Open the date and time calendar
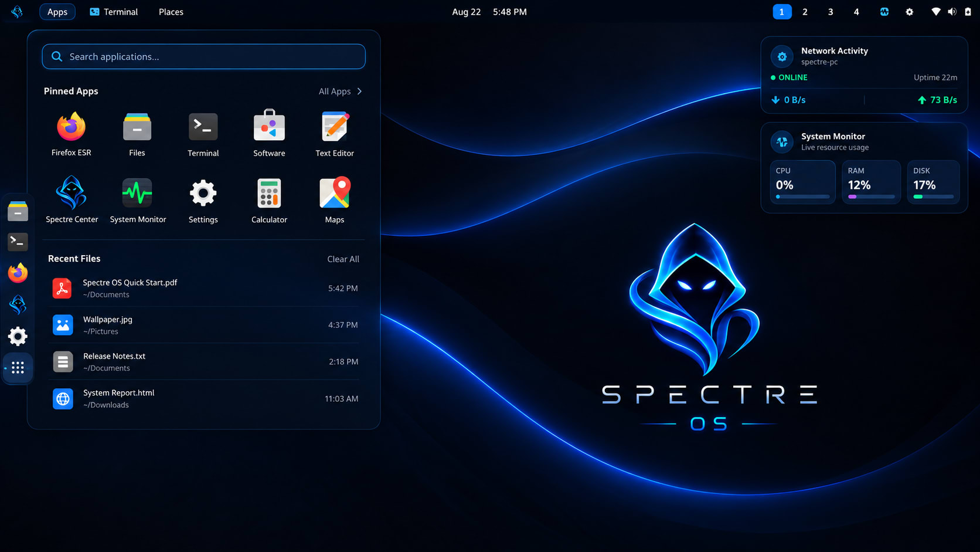The width and height of the screenshot is (980, 552). pos(489,12)
